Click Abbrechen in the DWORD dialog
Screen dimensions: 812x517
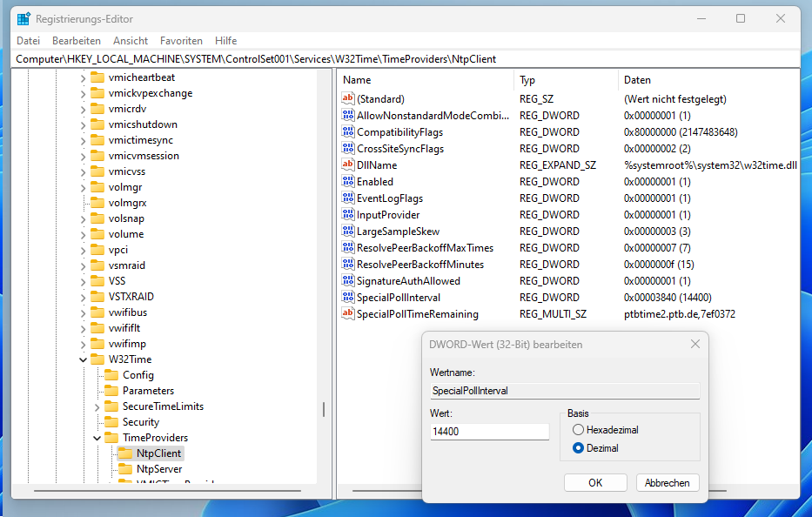tap(668, 483)
